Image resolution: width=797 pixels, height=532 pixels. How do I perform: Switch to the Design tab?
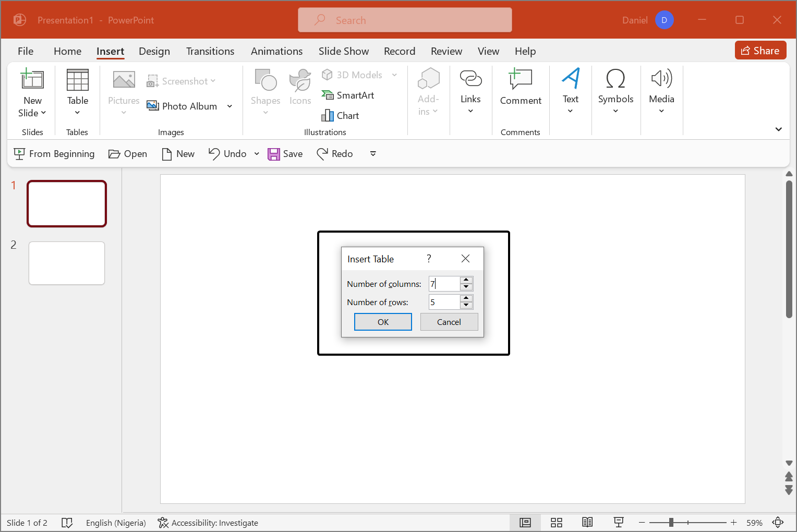[154, 51]
